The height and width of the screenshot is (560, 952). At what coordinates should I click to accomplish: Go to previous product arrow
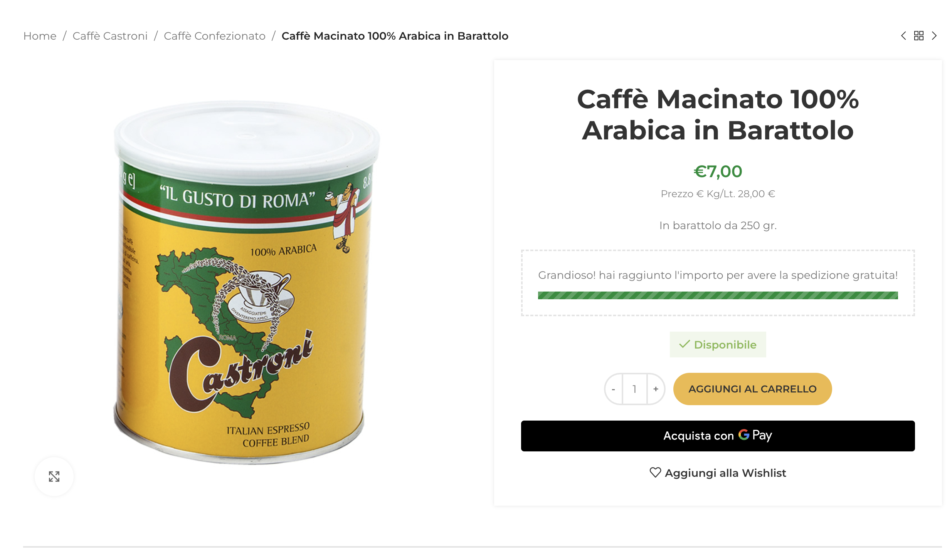point(903,36)
